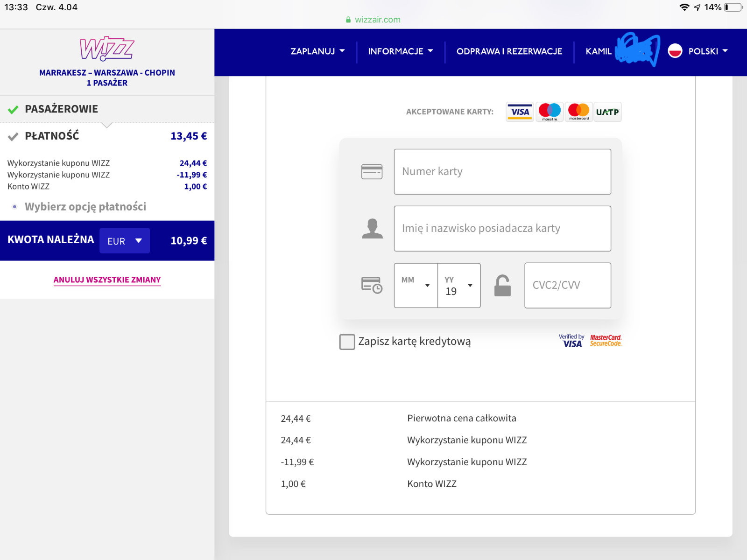747x560 pixels.
Task: Click the 13,45 € payment total
Action: [x=189, y=136]
